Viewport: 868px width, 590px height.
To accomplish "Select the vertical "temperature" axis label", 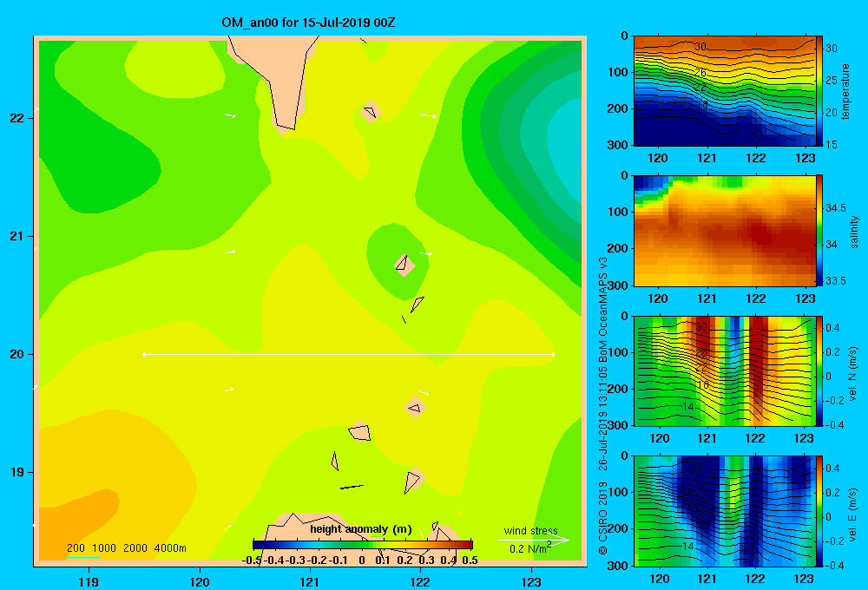I will pyautogui.click(x=845, y=91).
